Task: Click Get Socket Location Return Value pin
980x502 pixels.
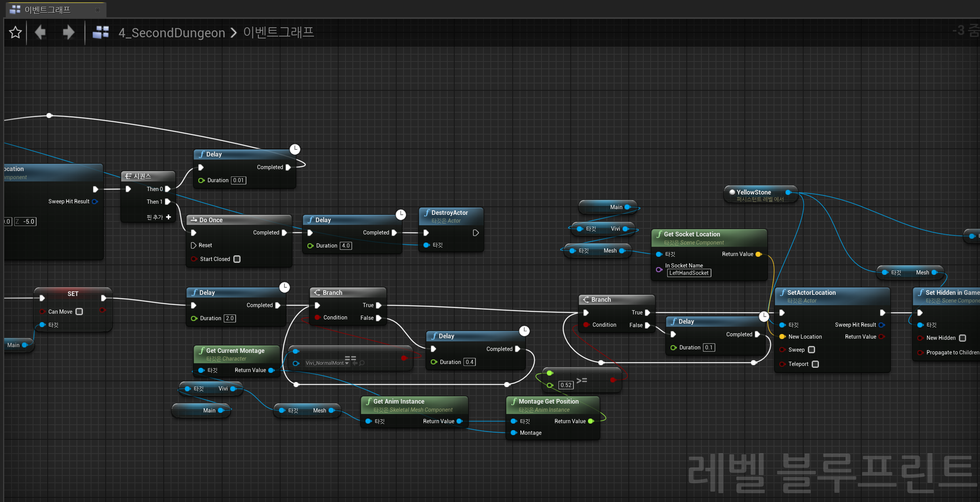Action: pos(758,254)
